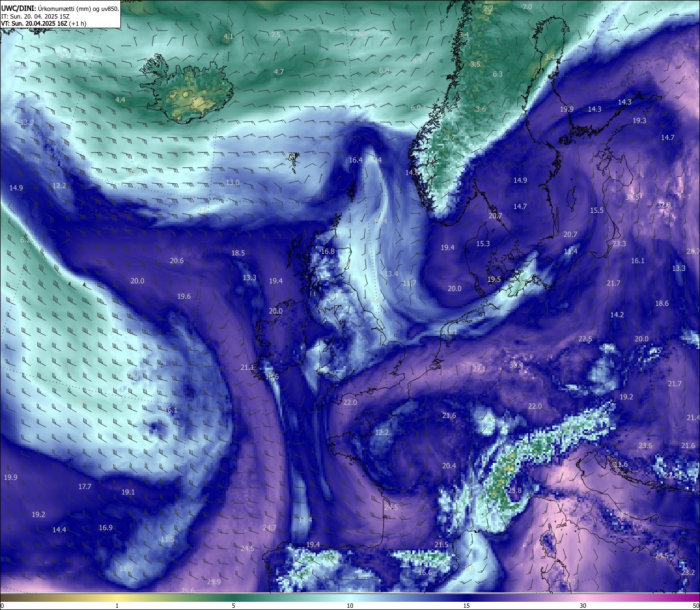Click the 20.4 value on the map

[x=449, y=466]
